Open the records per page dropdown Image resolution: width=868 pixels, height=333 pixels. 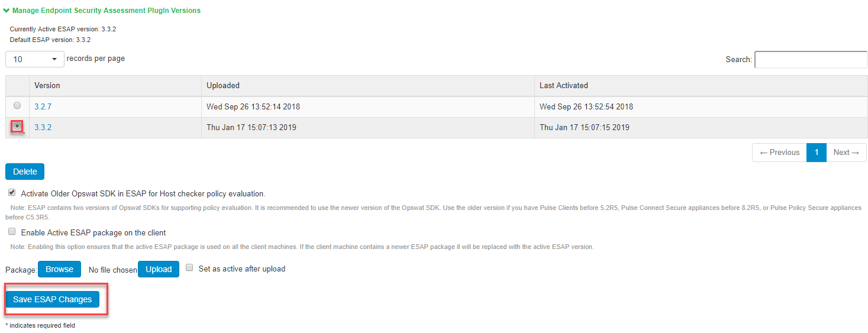tap(35, 59)
